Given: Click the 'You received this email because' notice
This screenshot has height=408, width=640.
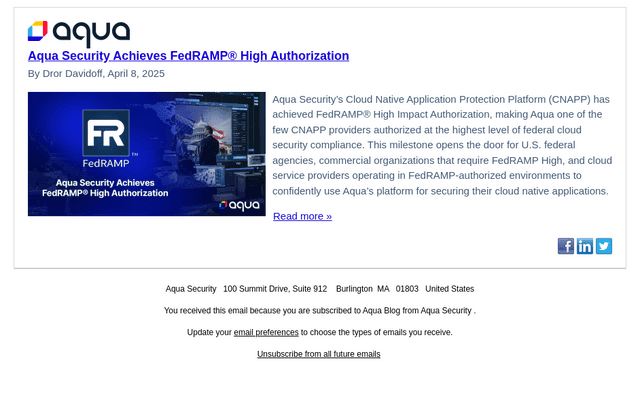Looking at the screenshot, I should pos(320,310).
